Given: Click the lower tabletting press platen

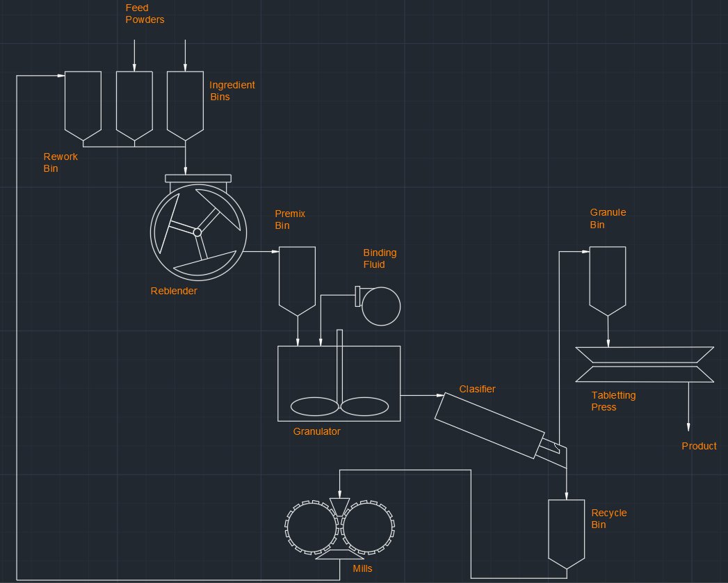Looking at the screenshot, I should 645,374.
